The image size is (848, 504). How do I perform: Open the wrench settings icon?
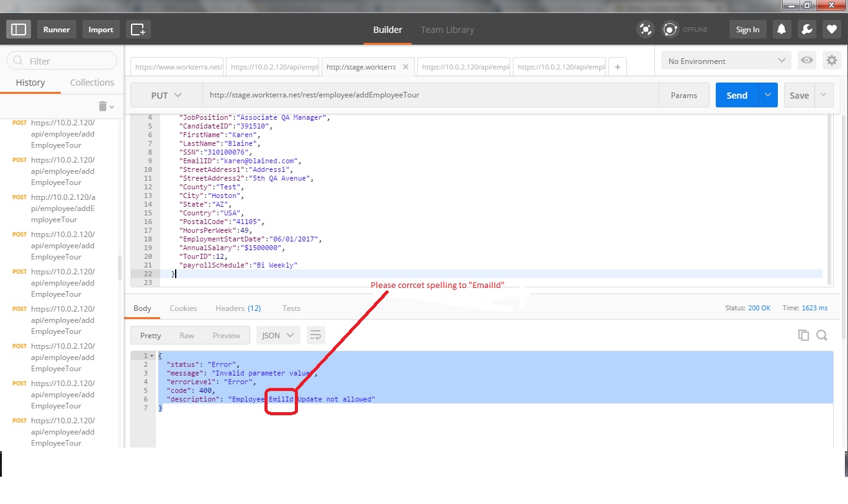pyautogui.click(x=806, y=29)
